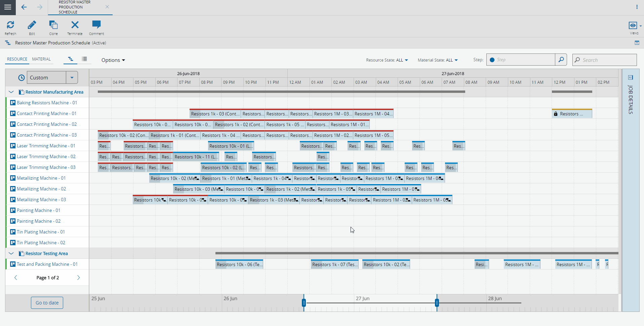Open the Options dropdown
This screenshot has height=326, width=644.
113,60
